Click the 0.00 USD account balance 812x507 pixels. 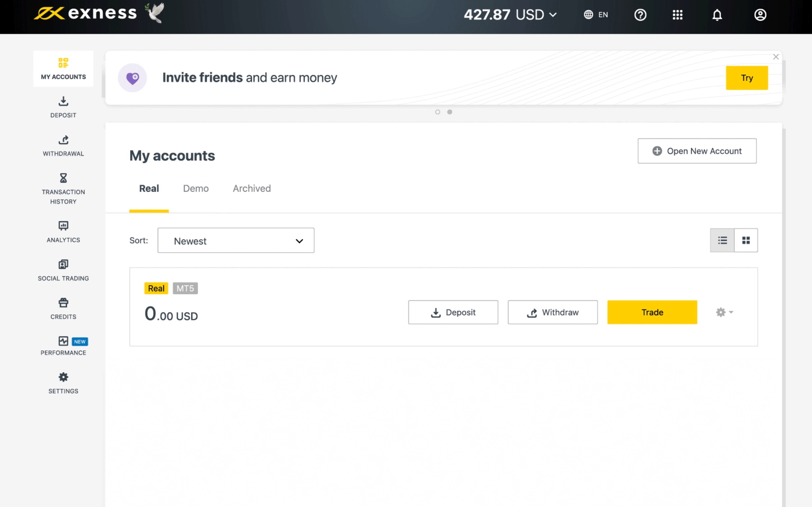(x=171, y=313)
